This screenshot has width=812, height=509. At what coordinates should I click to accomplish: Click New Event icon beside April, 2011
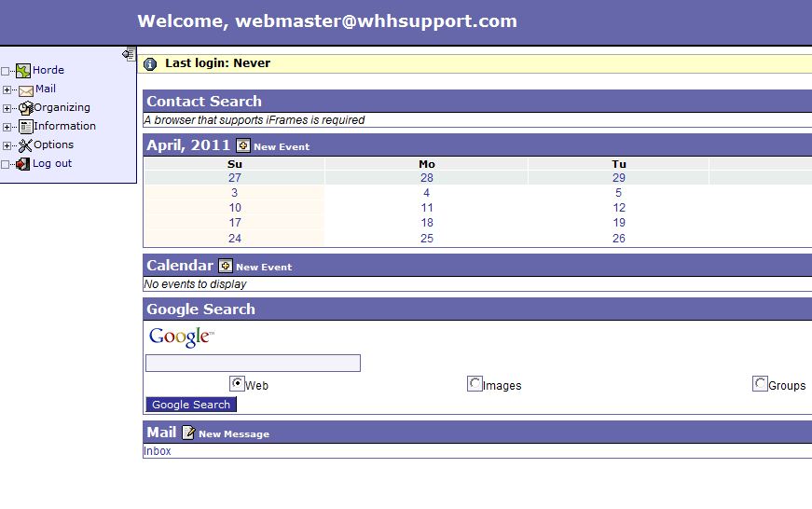tap(243, 145)
